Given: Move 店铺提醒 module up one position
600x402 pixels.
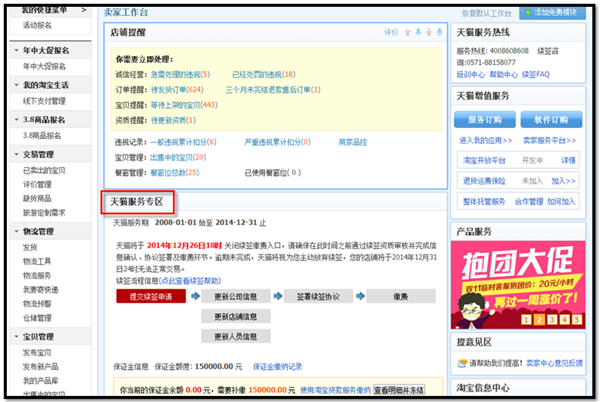Looking at the screenshot, I should tap(408, 33).
